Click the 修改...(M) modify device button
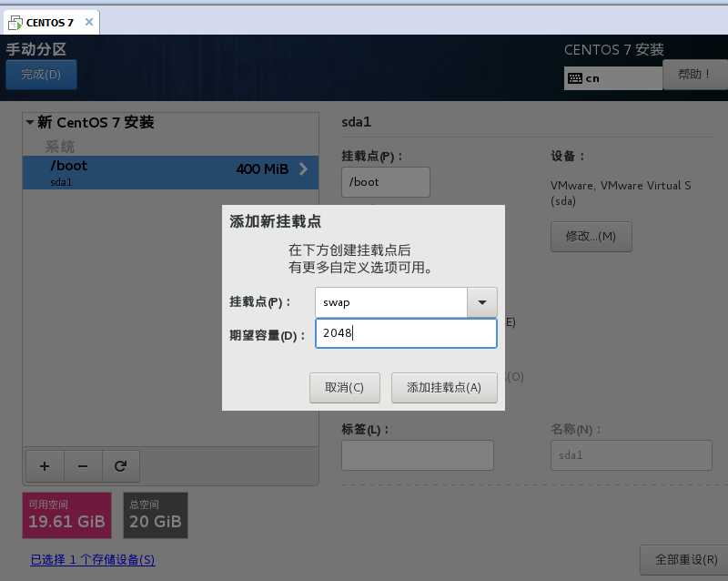728x581 pixels. (591, 237)
